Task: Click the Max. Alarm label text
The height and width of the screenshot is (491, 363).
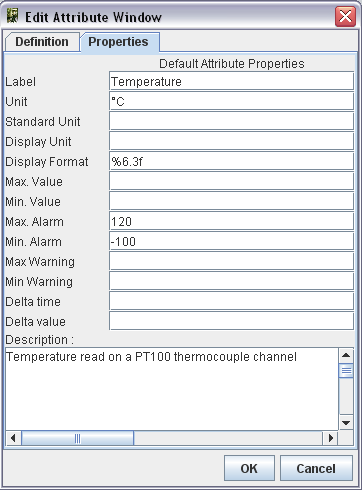Action: [x=34, y=222]
